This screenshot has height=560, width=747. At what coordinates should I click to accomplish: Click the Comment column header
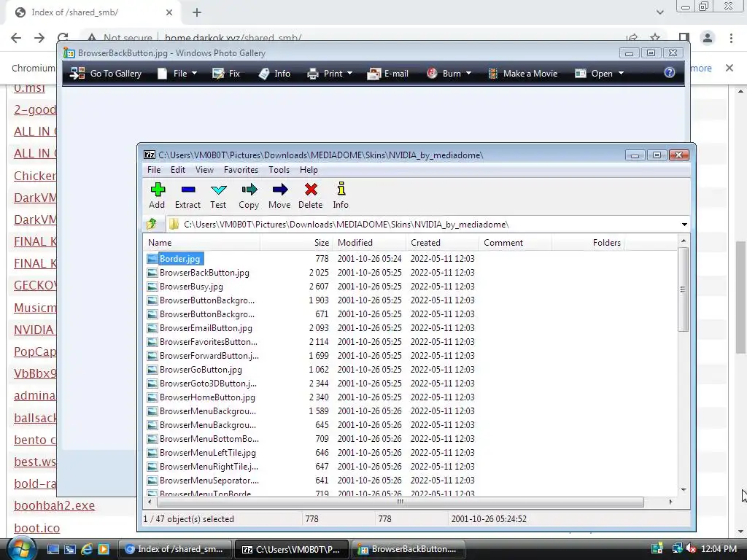pos(515,242)
